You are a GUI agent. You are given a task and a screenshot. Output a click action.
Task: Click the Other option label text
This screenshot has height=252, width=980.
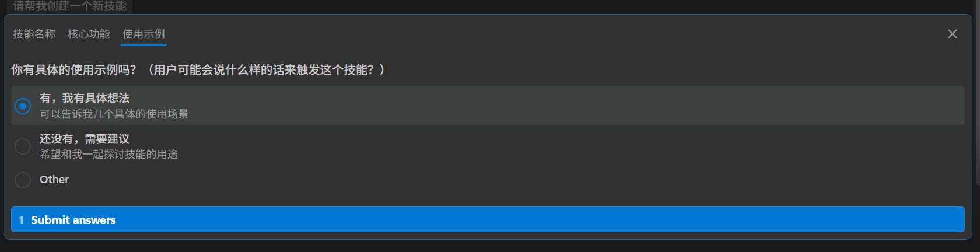click(x=54, y=180)
